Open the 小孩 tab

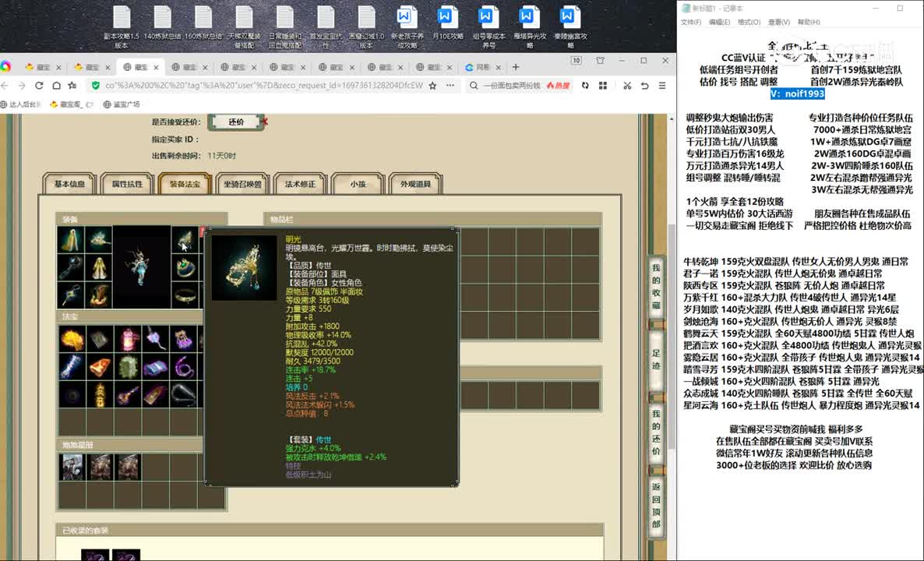(358, 184)
